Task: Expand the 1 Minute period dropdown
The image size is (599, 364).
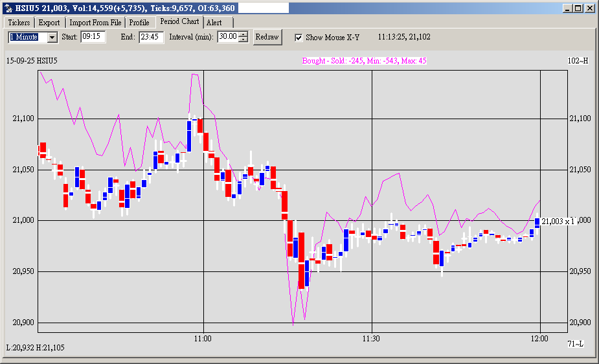Action: [x=52, y=37]
